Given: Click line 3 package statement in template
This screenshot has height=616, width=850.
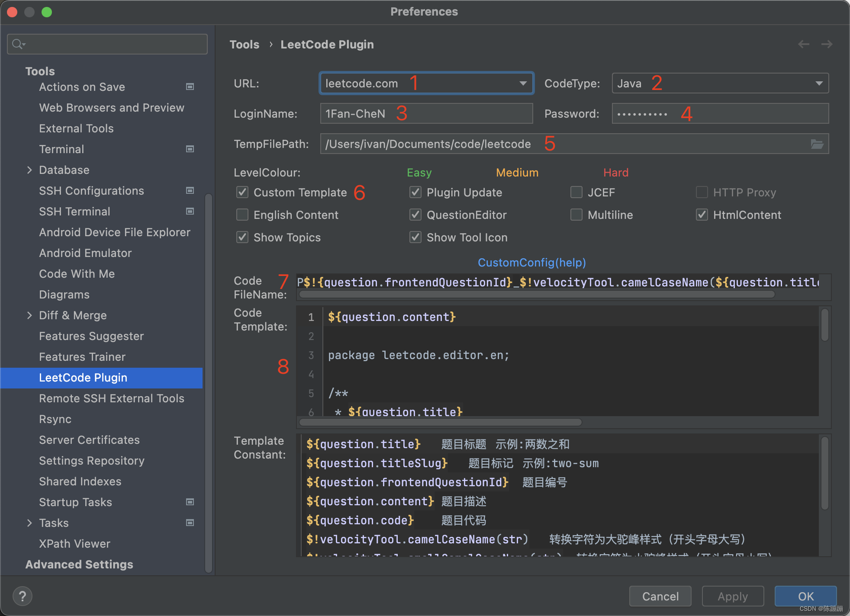Looking at the screenshot, I should point(419,355).
